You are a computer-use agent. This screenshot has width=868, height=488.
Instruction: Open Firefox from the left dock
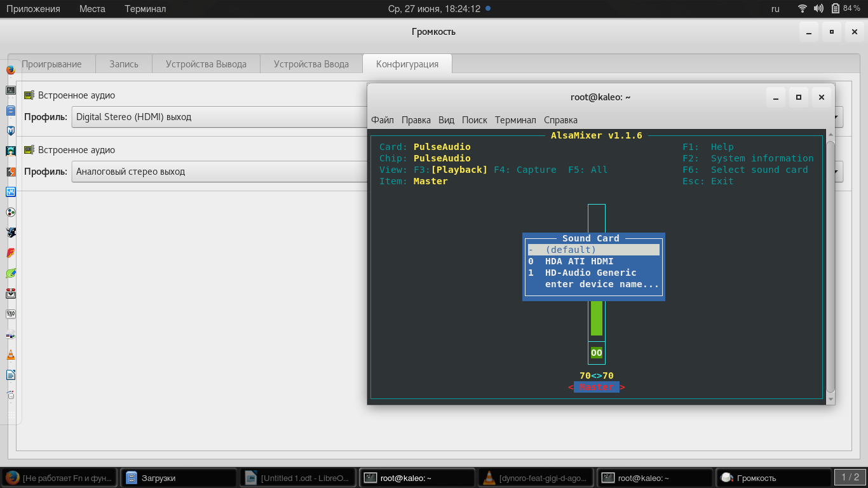point(11,70)
